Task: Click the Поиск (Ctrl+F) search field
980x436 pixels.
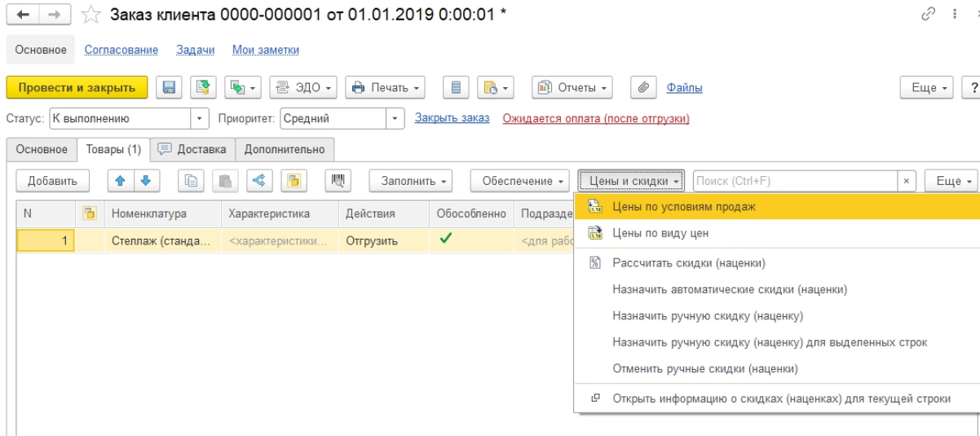Action: (795, 181)
